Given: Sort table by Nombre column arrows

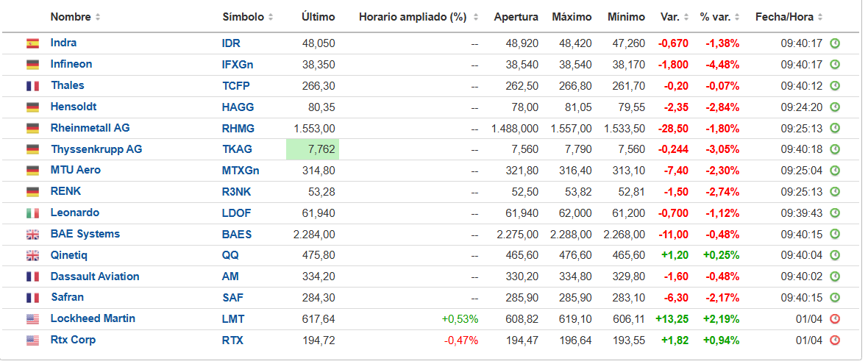Looking at the screenshot, I should [x=98, y=17].
